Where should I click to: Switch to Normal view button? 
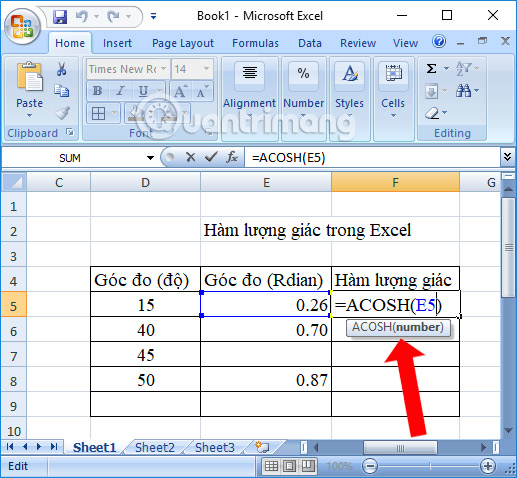pyautogui.click(x=271, y=466)
